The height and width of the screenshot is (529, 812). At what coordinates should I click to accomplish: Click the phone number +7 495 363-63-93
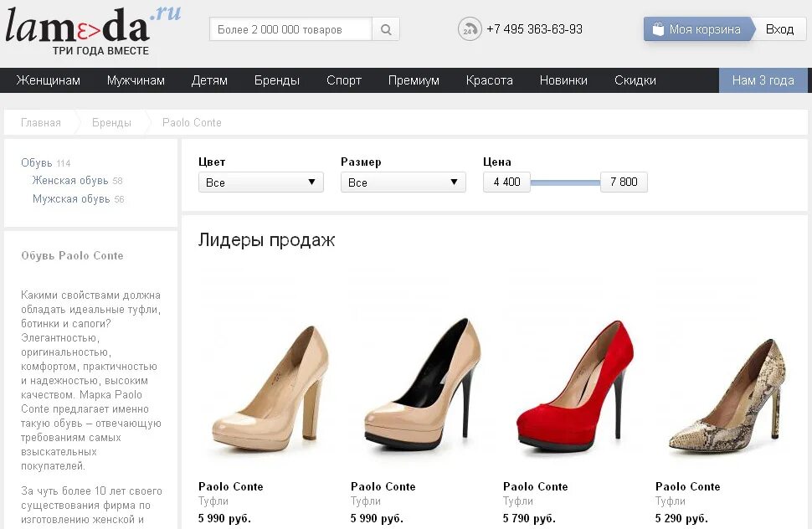(x=534, y=29)
